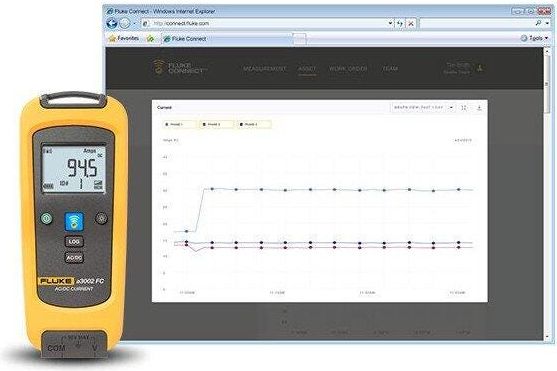
Task: Click the Current chart title
Action: click(x=164, y=107)
